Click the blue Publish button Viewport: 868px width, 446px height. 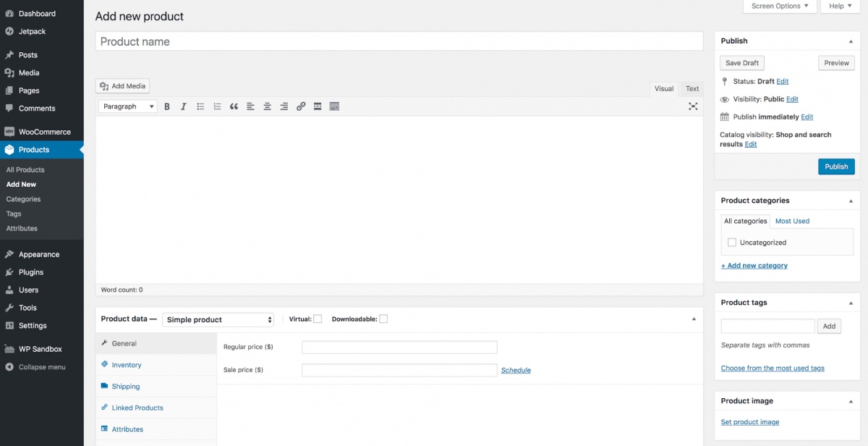coord(836,167)
